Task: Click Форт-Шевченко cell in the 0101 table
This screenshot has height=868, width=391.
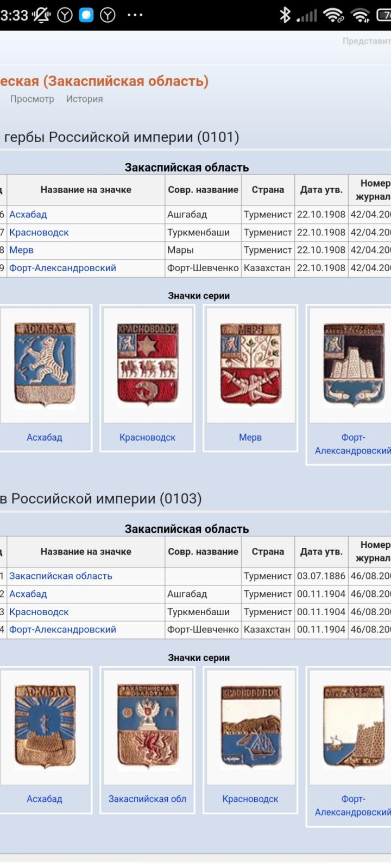Action: pos(203,268)
